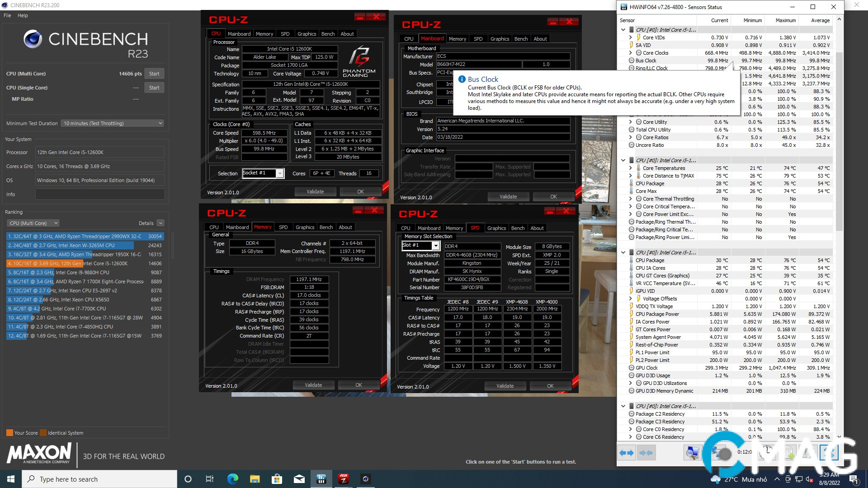Start the CPU (Multi Core) test
This screenshot has height=488, width=868.
click(154, 74)
